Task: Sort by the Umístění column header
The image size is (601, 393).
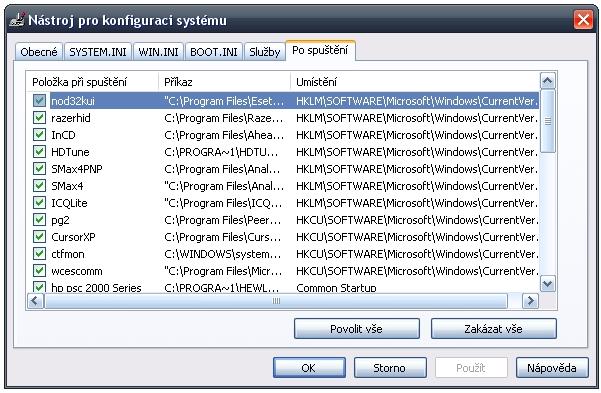Action: point(415,82)
